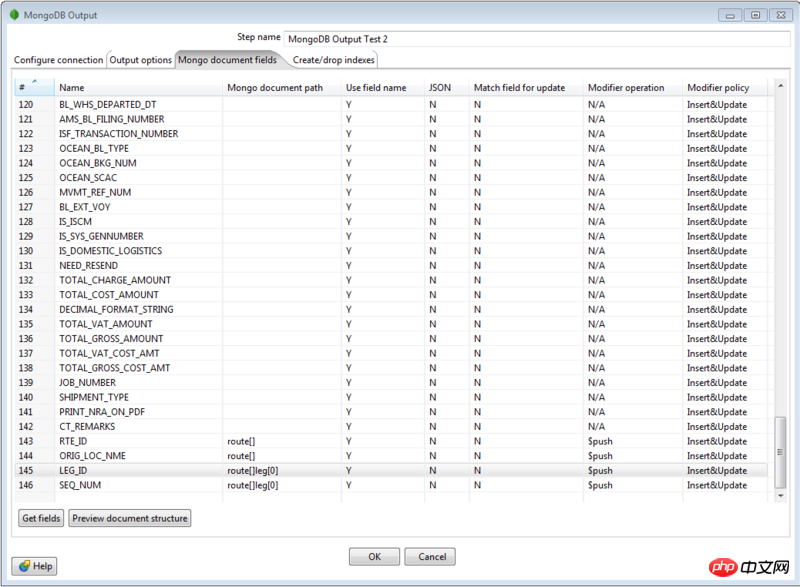Select the LEG_ID field name
The image size is (800, 587).
point(73,471)
